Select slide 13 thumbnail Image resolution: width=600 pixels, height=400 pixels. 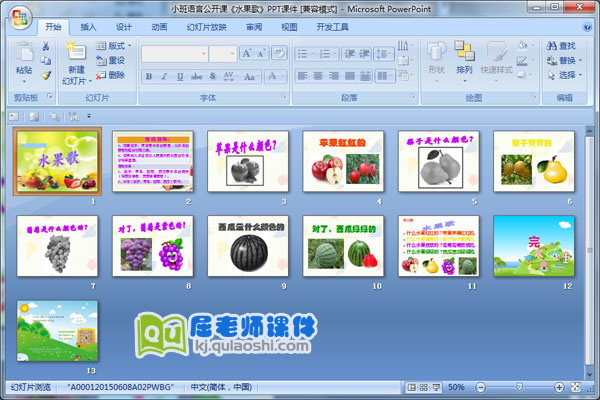pyautogui.click(x=57, y=331)
